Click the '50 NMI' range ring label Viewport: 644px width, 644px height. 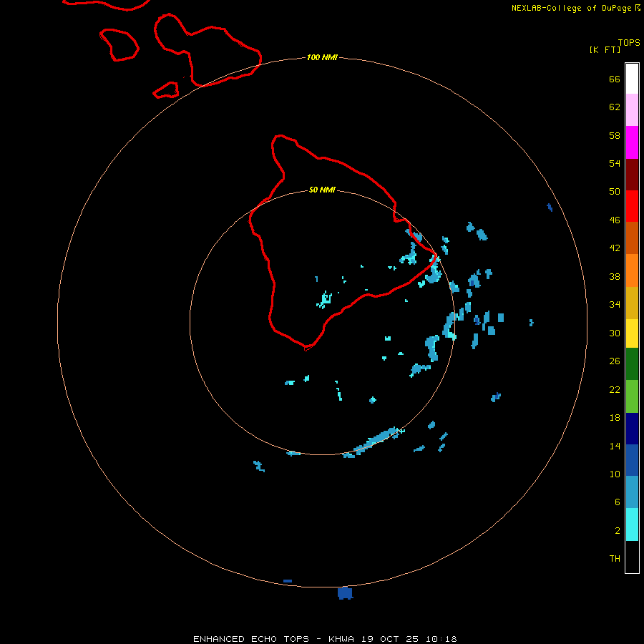322,190
